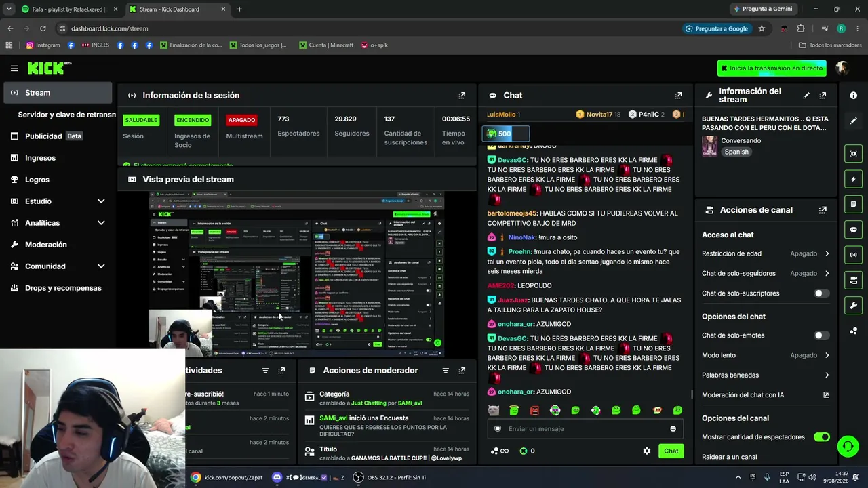Pop out Información de la sesión panel
This screenshot has width=868, height=488.
(x=462, y=96)
